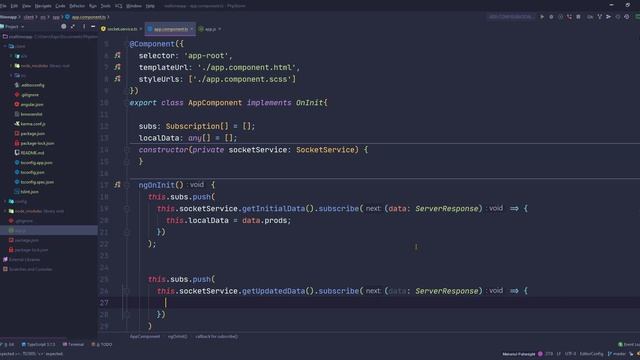Open the Add Configuration dropdown
This screenshot has width=640, height=360.
tap(511, 17)
